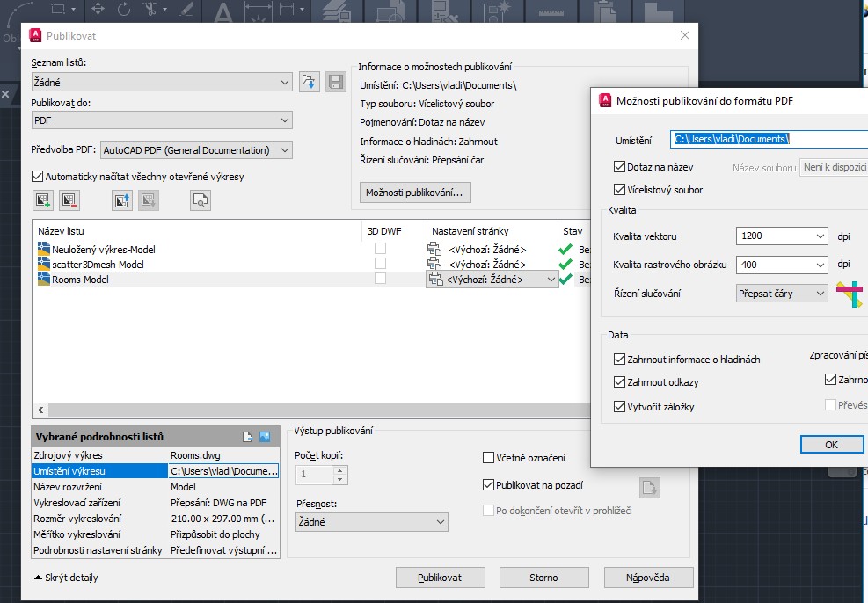Viewport: 868px width, 603px height.
Task: Open the Předvolba PDF dropdown
Action: pyautogui.click(x=196, y=150)
